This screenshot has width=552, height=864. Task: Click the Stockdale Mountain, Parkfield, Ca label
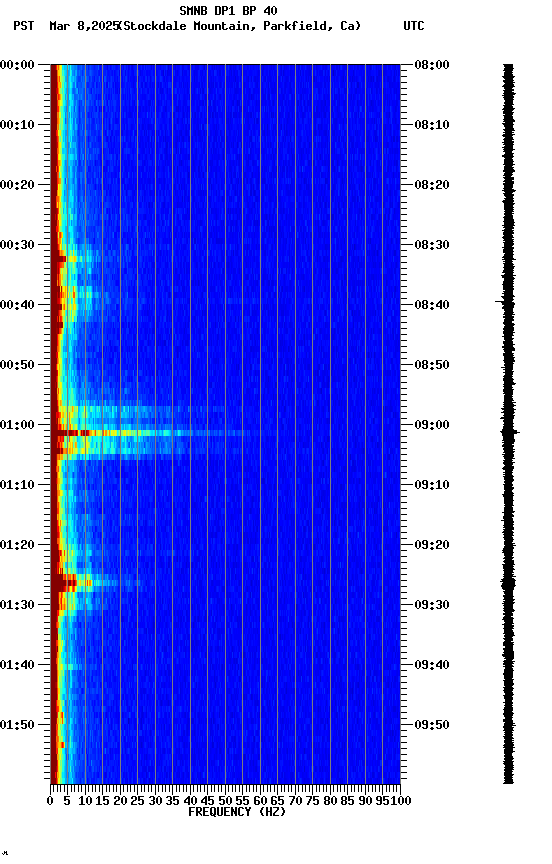pos(240,26)
